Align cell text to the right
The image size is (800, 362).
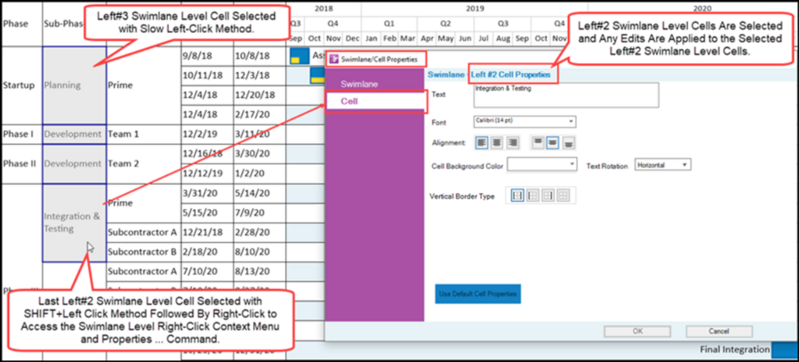[x=512, y=143]
